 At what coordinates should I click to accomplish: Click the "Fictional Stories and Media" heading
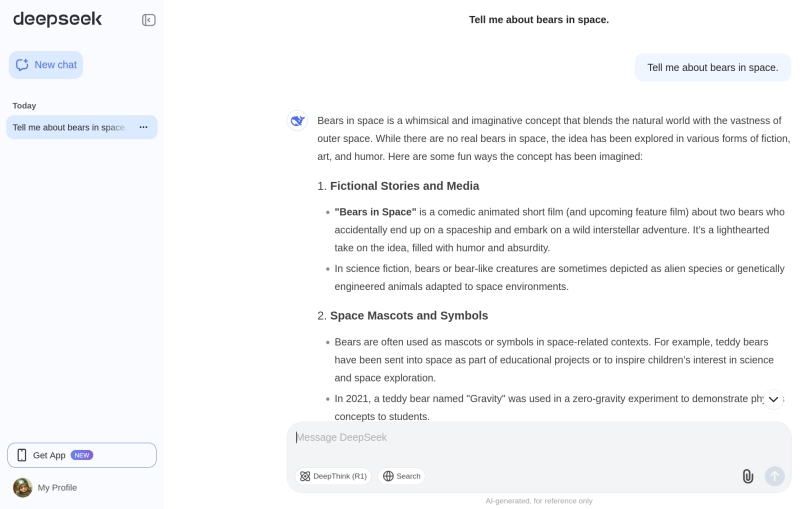404,186
